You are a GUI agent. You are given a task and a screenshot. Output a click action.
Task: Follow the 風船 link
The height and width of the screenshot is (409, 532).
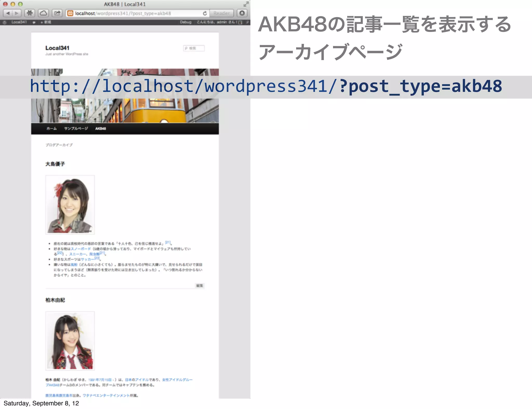coord(74,265)
